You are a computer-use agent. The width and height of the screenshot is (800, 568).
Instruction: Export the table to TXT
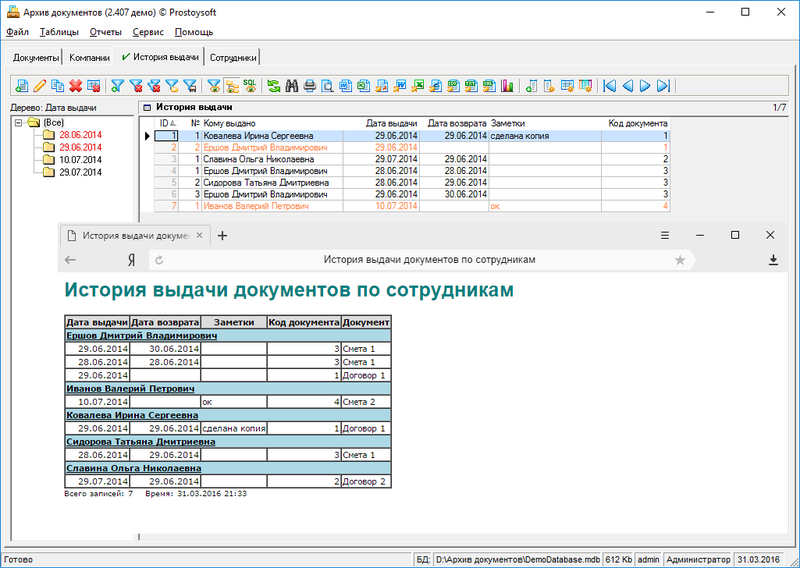coord(471,86)
